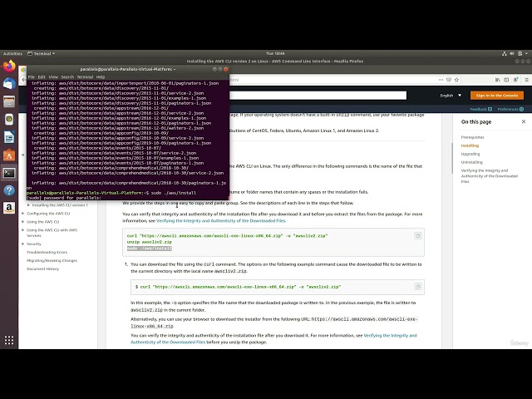Expand Installing the AWS CLI version 1
The height and width of the screenshot is (399, 532).
pyautogui.click(x=28, y=205)
